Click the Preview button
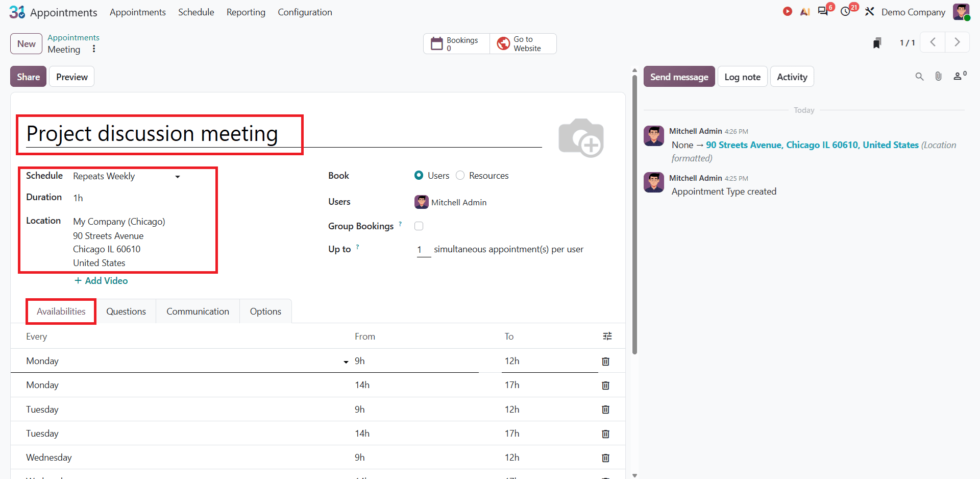 pyautogui.click(x=72, y=77)
